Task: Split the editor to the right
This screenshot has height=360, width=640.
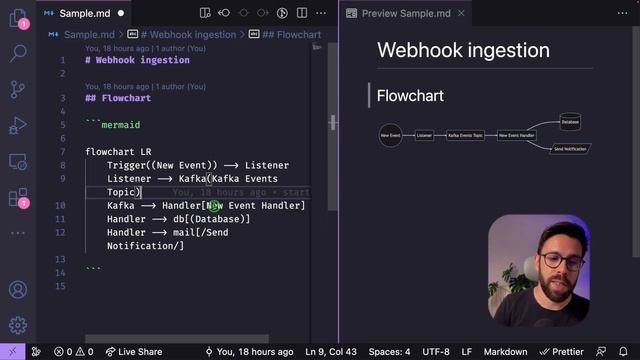Action: [x=302, y=13]
